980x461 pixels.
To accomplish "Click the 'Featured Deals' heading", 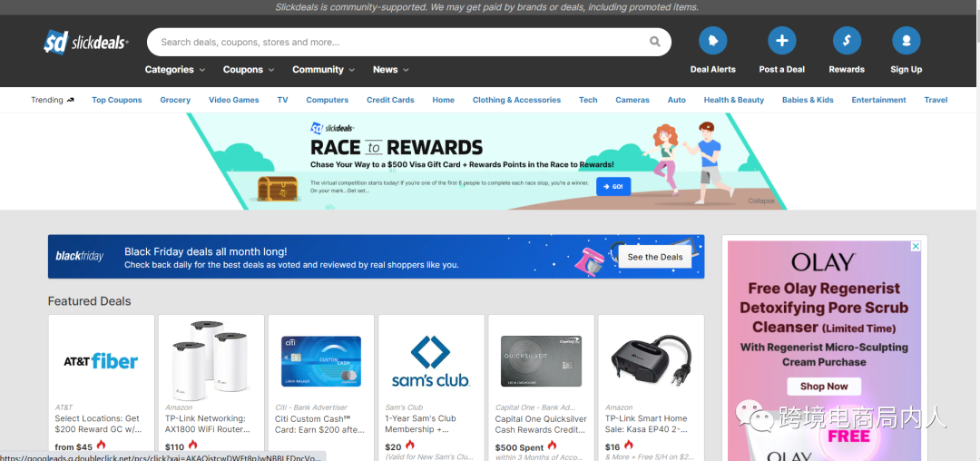I will (89, 301).
